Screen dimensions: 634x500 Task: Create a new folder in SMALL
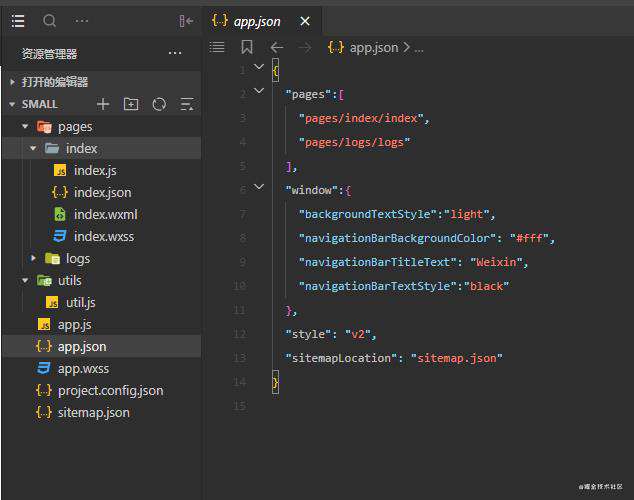click(x=131, y=104)
